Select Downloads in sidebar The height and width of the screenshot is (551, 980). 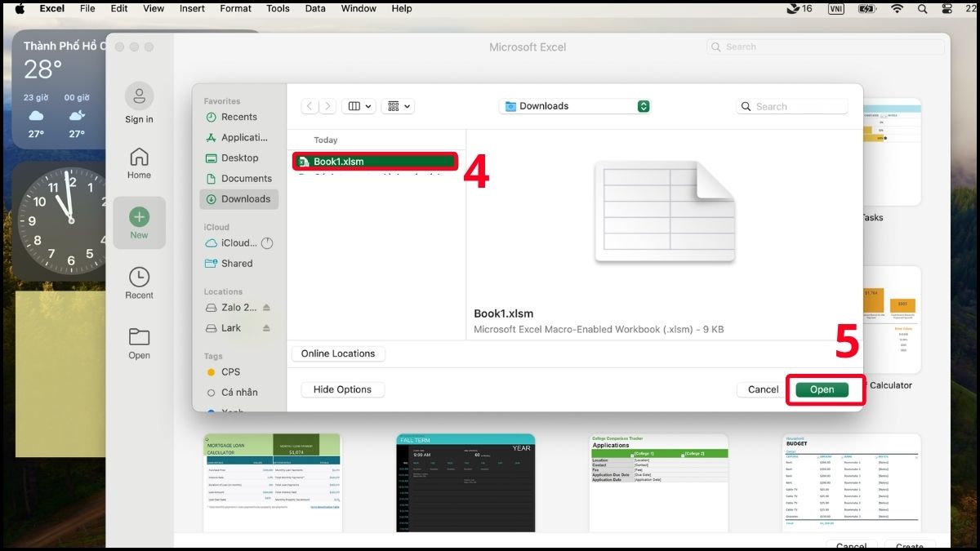pyautogui.click(x=238, y=198)
